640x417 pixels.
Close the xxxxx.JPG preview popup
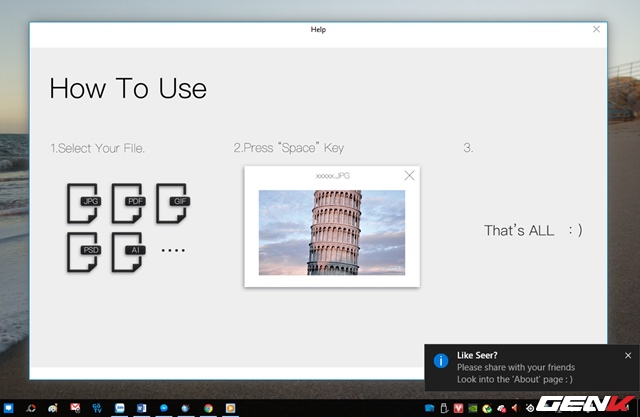click(x=409, y=176)
